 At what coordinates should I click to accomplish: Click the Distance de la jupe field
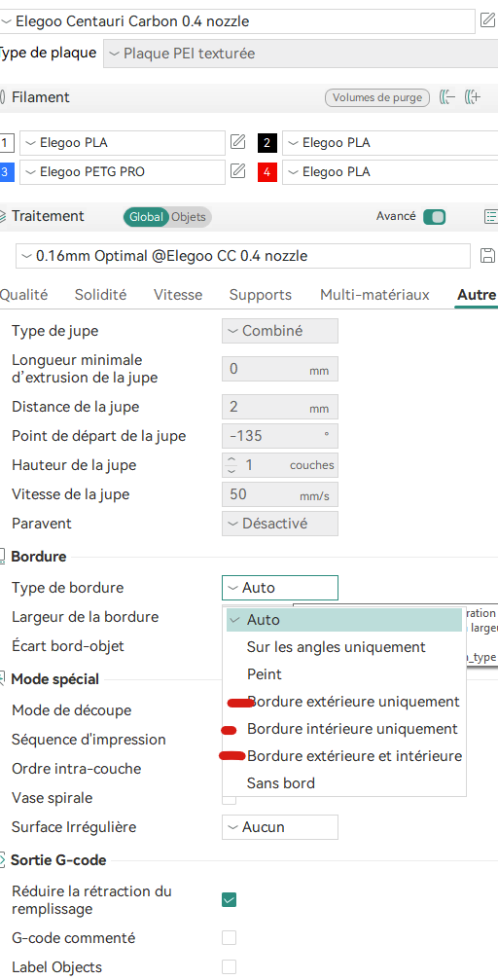(x=280, y=408)
